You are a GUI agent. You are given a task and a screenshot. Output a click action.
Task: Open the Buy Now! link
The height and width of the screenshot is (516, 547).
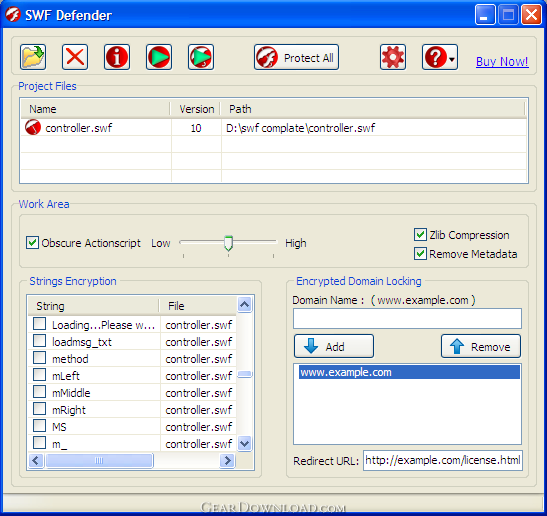tap(502, 62)
